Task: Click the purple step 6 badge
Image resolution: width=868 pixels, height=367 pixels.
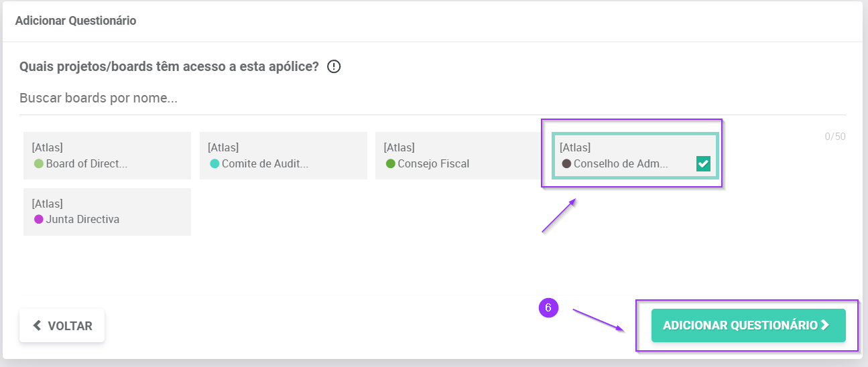Action: click(x=548, y=307)
